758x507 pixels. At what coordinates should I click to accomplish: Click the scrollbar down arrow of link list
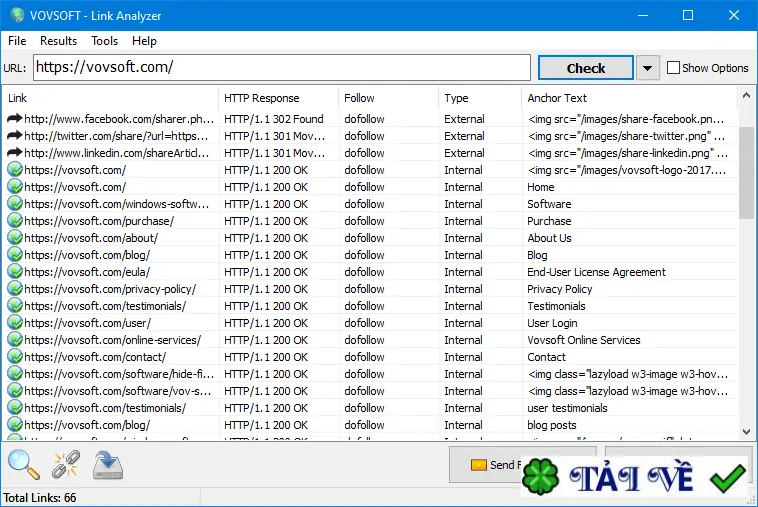(746, 432)
